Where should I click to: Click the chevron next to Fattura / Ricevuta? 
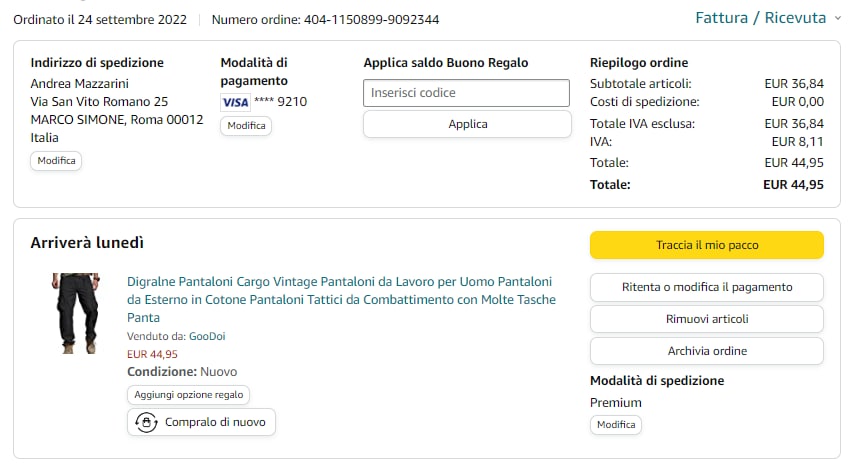[x=837, y=18]
